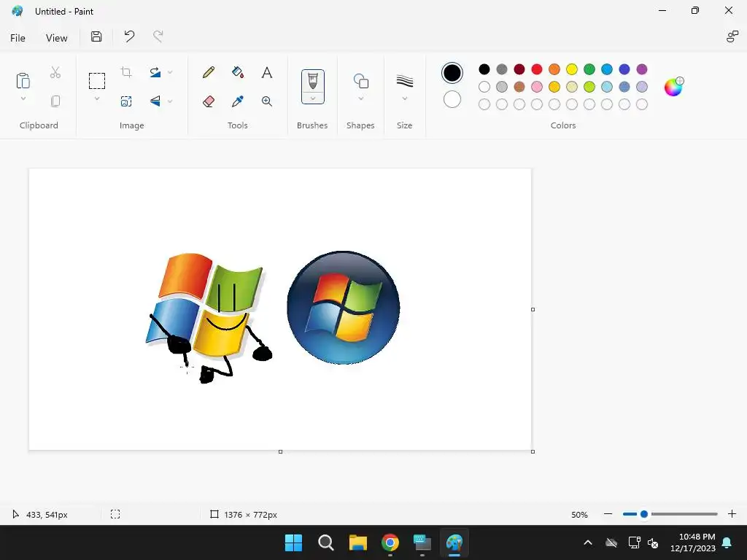This screenshot has height=560, width=747.
Task: Pick the brown color swatch
Action: pyautogui.click(x=519, y=87)
